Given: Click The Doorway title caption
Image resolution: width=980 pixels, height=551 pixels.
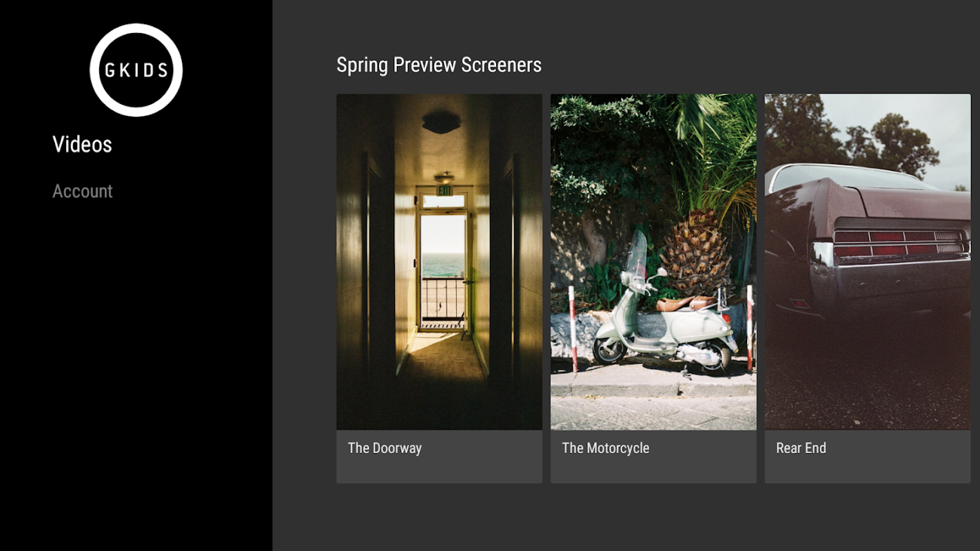Looking at the screenshot, I should pyautogui.click(x=385, y=448).
